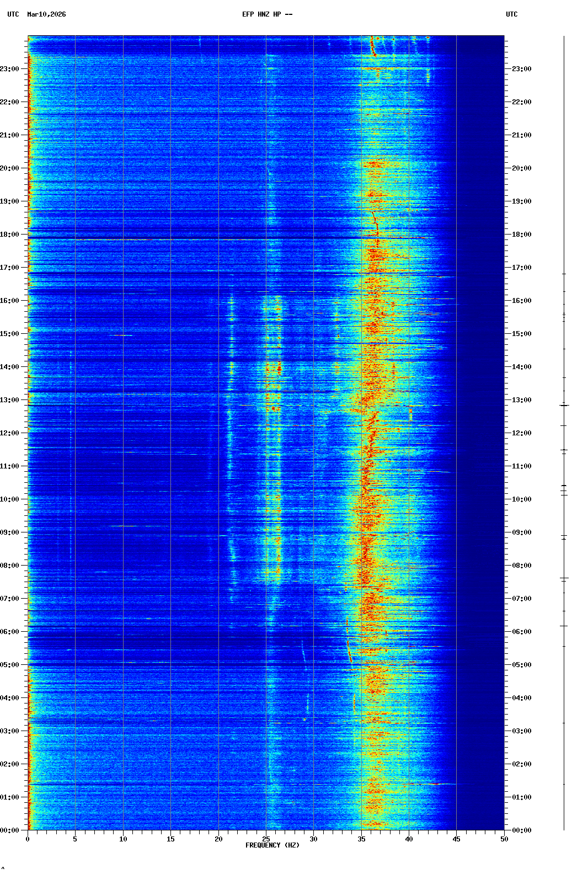Click the 00:00 marker on right time axis
The width and height of the screenshot is (588, 874).
pos(521,830)
